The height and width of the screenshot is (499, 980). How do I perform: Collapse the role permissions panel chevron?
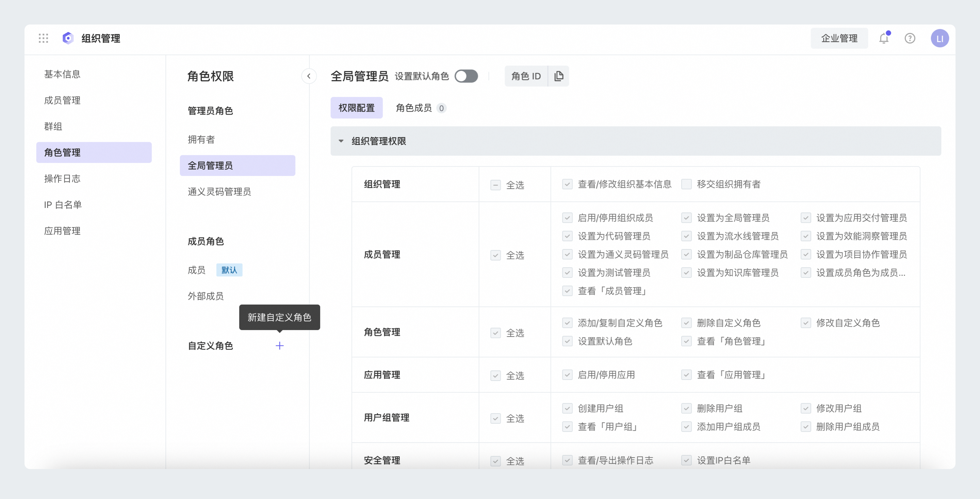tap(309, 76)
